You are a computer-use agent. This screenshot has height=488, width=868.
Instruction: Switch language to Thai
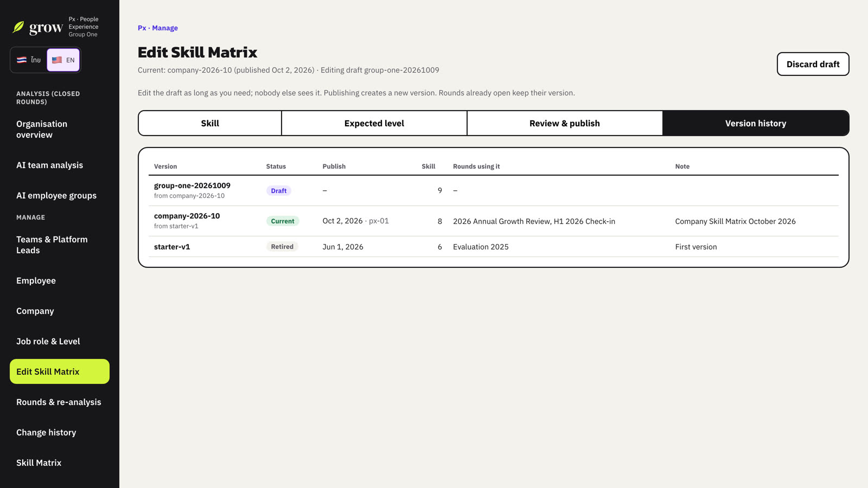(29, 60)
